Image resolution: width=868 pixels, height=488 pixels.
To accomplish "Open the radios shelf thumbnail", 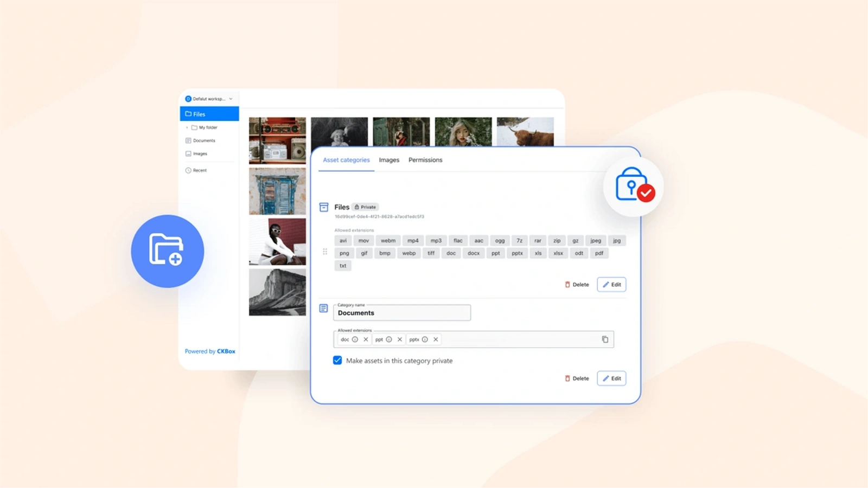I will click(x=277, y=140).
